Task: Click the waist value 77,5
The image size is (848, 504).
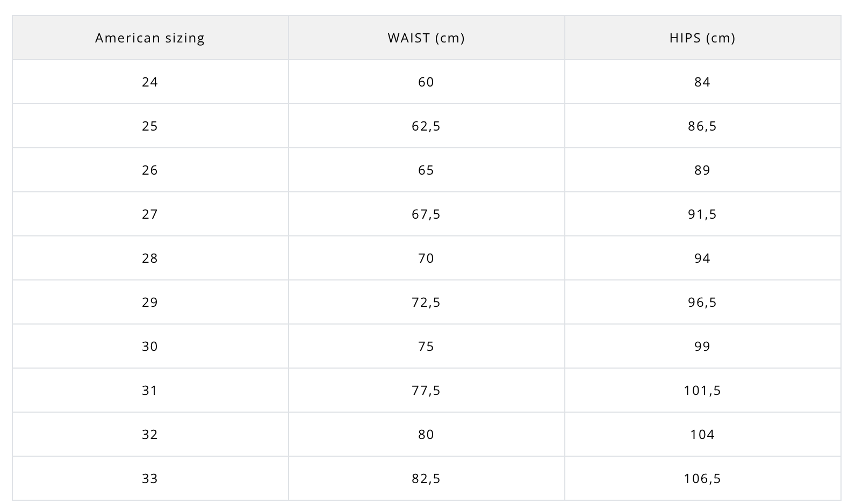Action: tap(426, 390)
